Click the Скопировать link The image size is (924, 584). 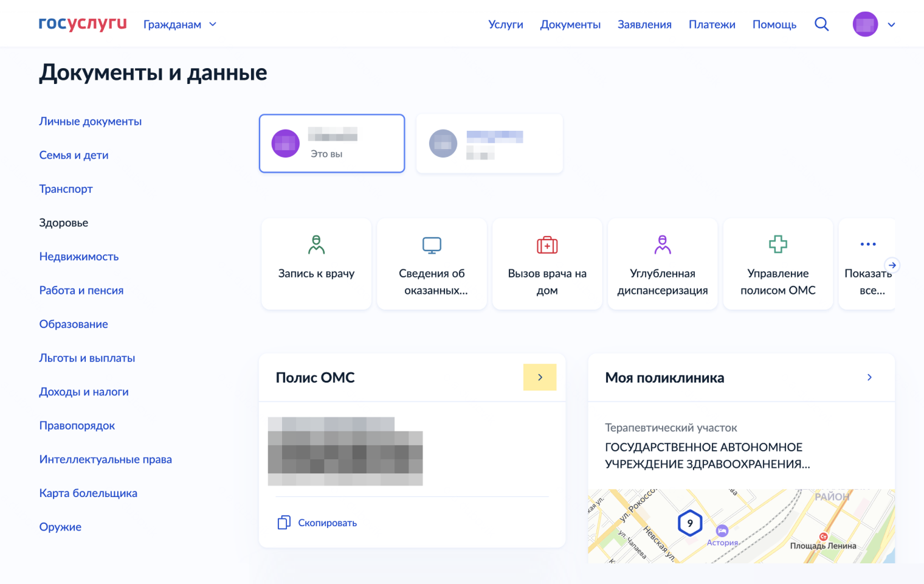(327, 522)
